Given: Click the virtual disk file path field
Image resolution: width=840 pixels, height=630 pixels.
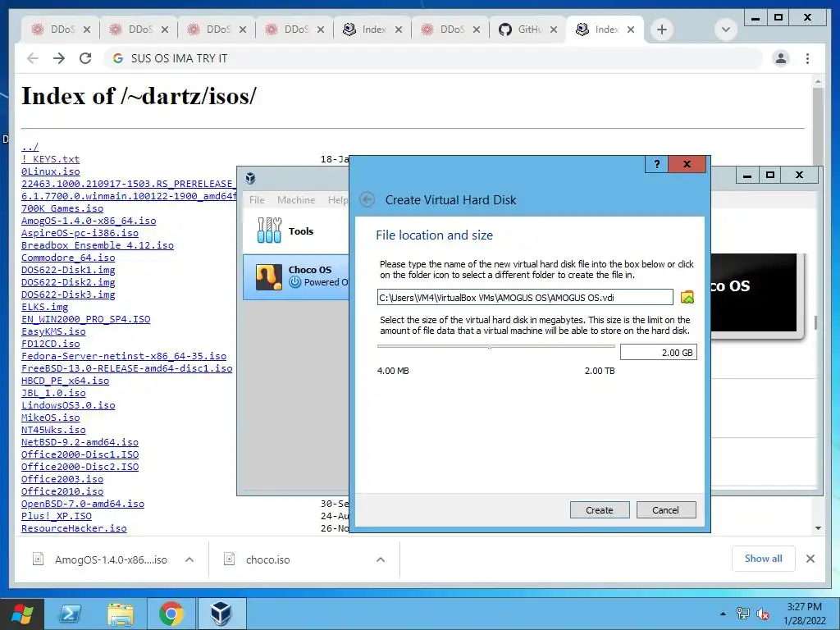Looking at the screenshot, I should pyautogui.click(x=525, y=297).
